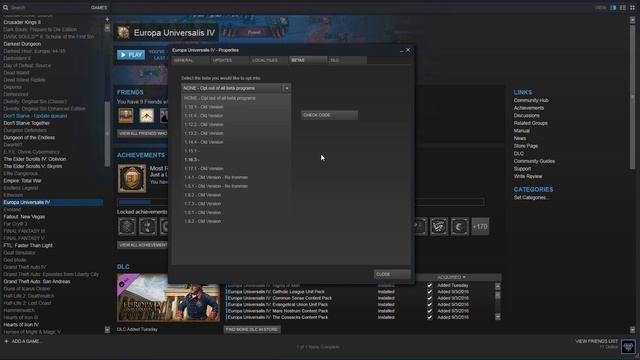The width and height of the screenshot is (640, 360).
Task: Sort DLC by the Acquired column header
Action: [x=451, y=277]
